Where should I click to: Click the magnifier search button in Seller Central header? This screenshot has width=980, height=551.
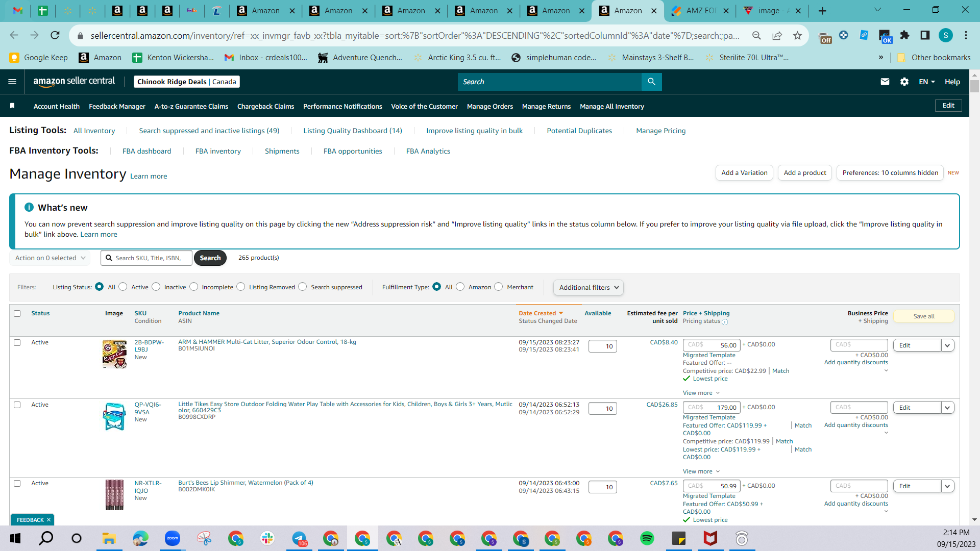(x=651, y=82)
